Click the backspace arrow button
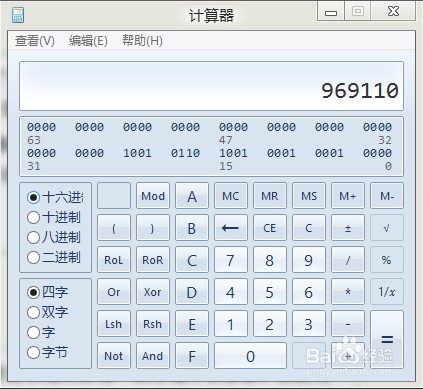423x389 pixels. tap(231, 228)
